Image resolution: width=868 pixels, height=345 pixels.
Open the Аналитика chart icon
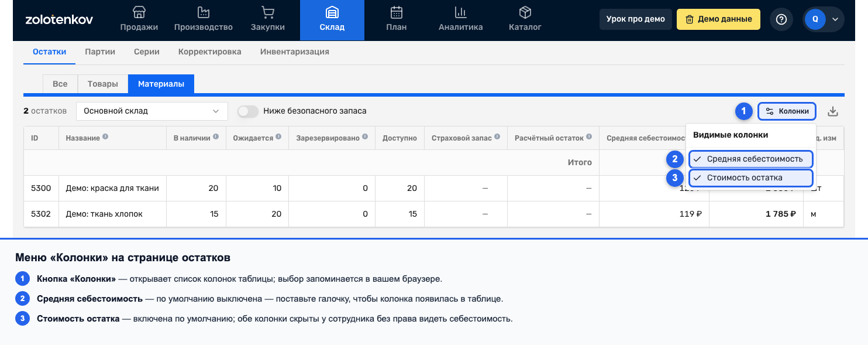tap(460, 12)
